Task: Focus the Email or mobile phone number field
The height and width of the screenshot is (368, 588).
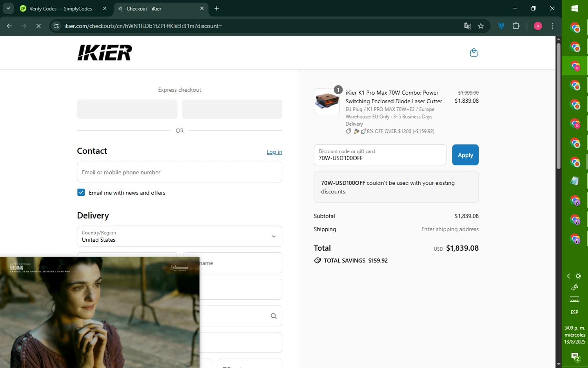Action: 180,172
